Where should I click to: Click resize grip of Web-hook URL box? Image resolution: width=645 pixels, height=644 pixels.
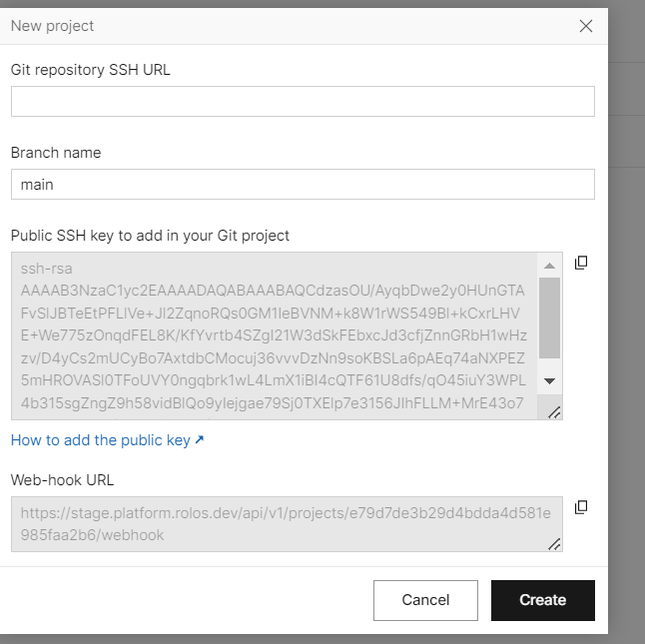click(x=554, y=543)
